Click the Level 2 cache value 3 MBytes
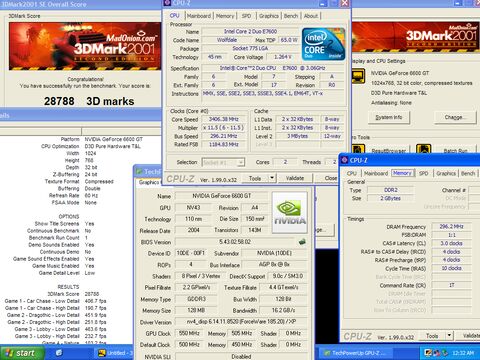 coord(298,136)
